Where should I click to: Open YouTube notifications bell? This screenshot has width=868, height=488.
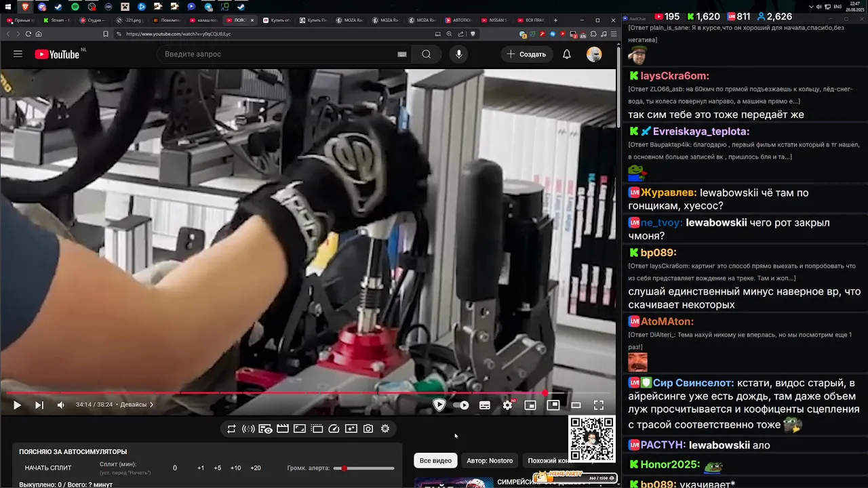[x=567, y=54]
